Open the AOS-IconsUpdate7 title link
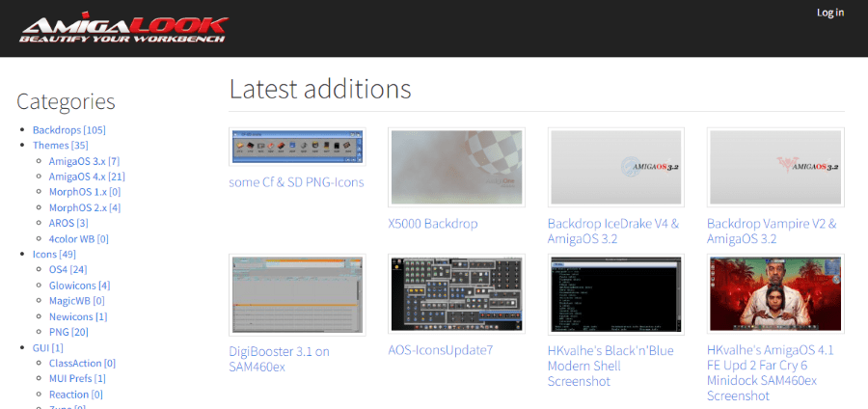The image size is (868, 409). 440,350
